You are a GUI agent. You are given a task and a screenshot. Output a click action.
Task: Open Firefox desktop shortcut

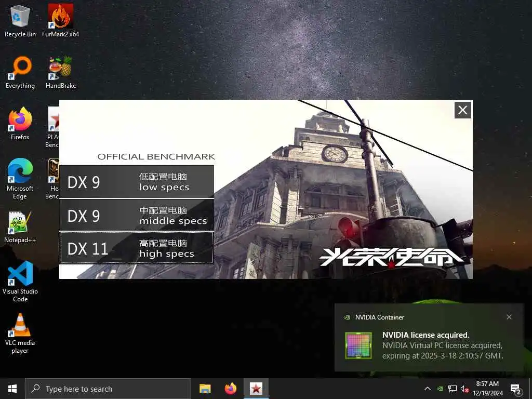[x=20, y=124]
